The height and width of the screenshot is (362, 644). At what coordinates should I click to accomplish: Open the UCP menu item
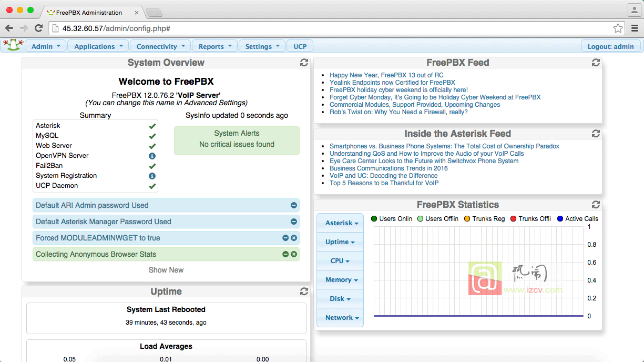point(300,46)
